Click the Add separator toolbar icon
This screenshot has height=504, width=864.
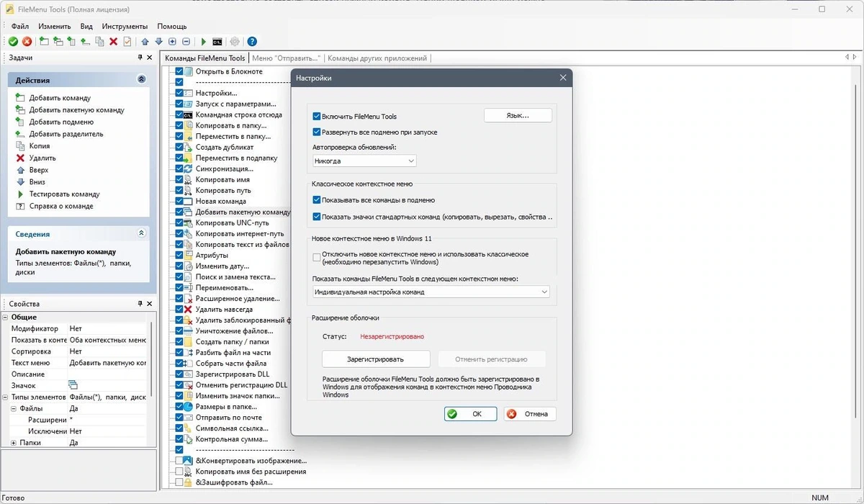86,42
